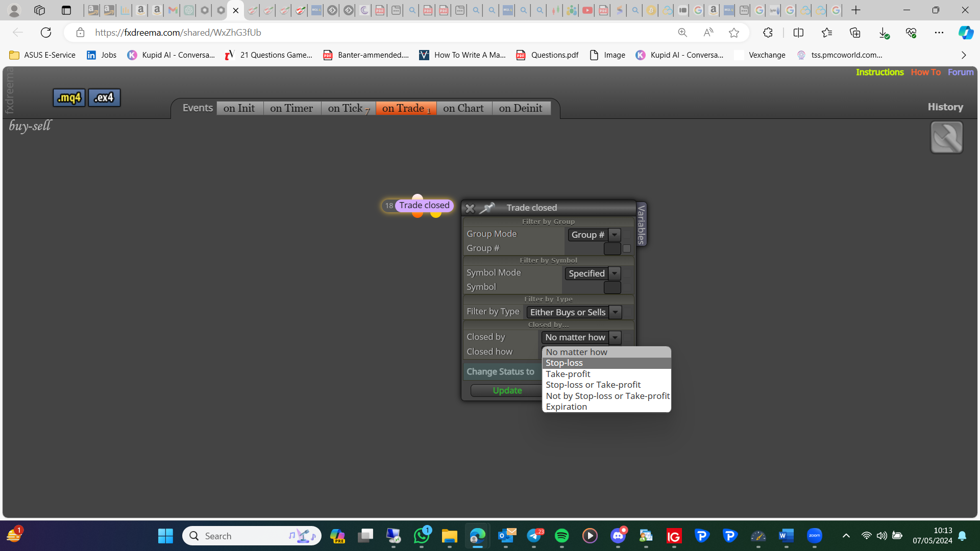This screenshot has height=551, width=980.
Task: Choose Not by Stop-loss or Take-profit option
Action: (606, 396)
